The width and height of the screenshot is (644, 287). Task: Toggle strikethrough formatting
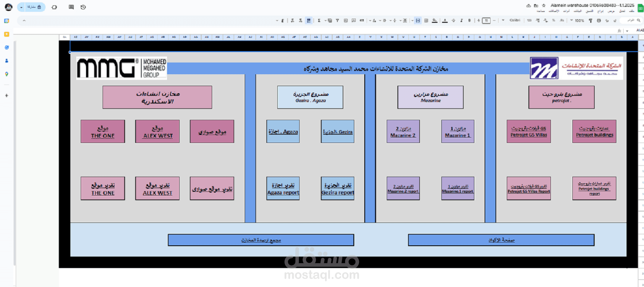(x=453, y=21)
